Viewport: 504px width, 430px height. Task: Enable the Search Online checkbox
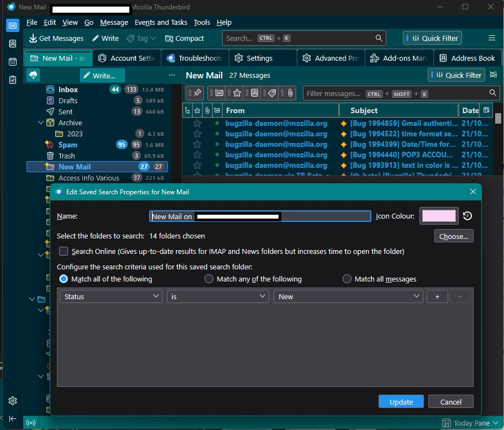click(64, 251)
